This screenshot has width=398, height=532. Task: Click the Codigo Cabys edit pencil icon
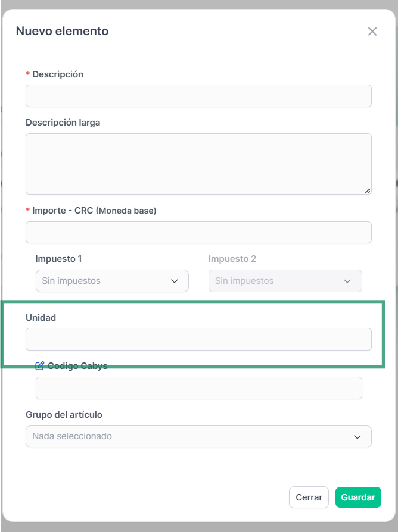tap(39, 366)
